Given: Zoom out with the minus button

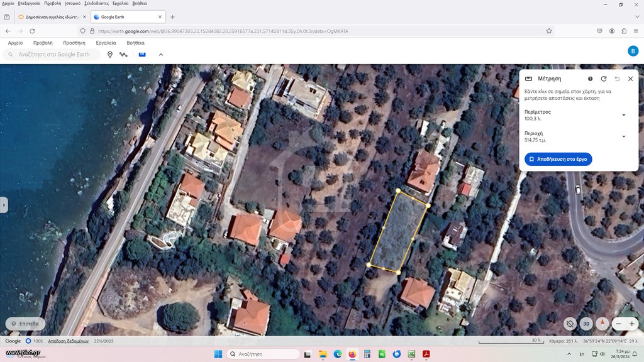Looking at the screenshot, I should (618, 324).
